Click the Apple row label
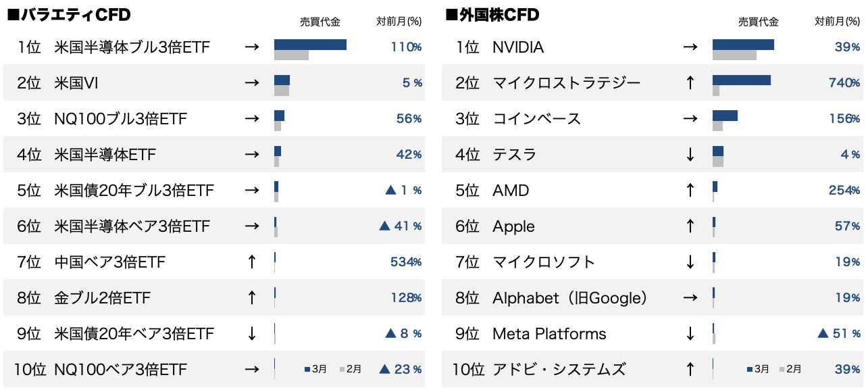Image resolution: width=868 pixels, height=392 pixels. pos(513,226)
